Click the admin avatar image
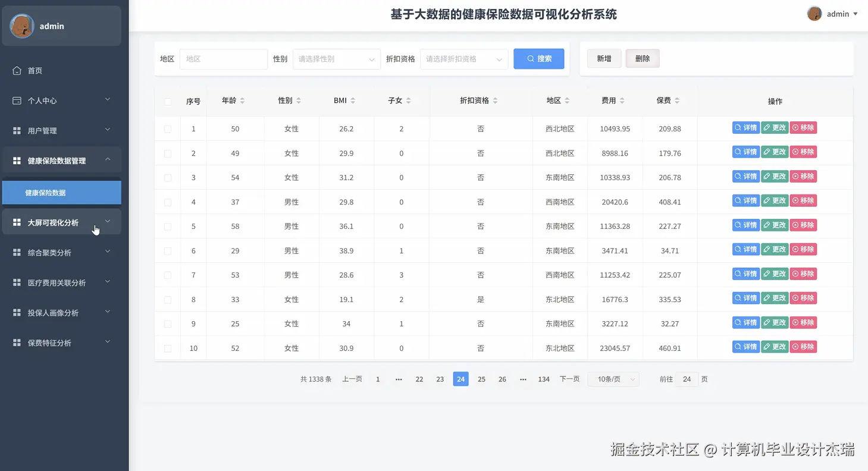Image resolution: width=868 pixels, height=471 pixels. point(813,13)
